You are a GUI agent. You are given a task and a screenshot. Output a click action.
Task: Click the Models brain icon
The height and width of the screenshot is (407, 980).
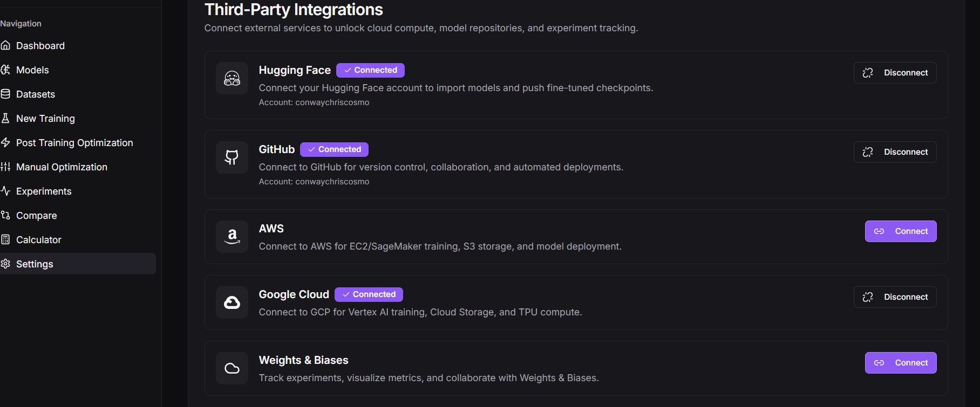click(x=5, y=70)
